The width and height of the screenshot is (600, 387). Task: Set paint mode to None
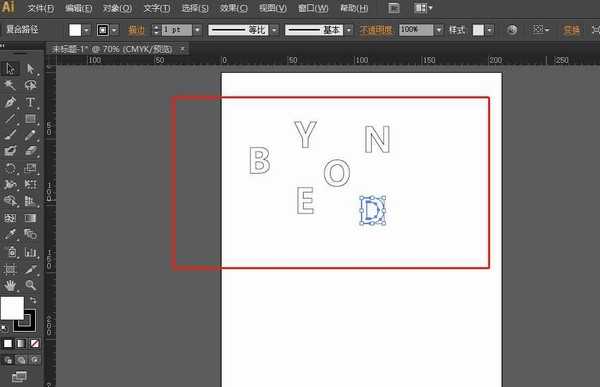[35, 343]
